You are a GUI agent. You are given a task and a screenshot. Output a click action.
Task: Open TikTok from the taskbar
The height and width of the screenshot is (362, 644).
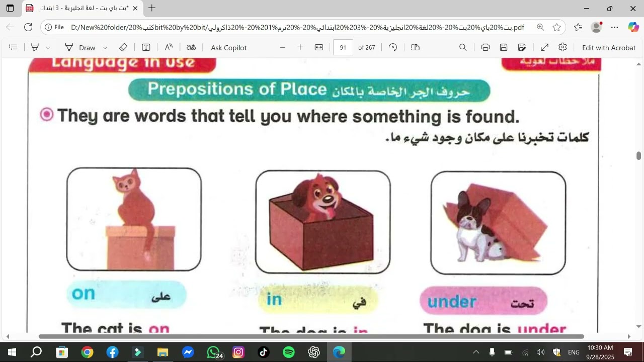click(264, 352)
